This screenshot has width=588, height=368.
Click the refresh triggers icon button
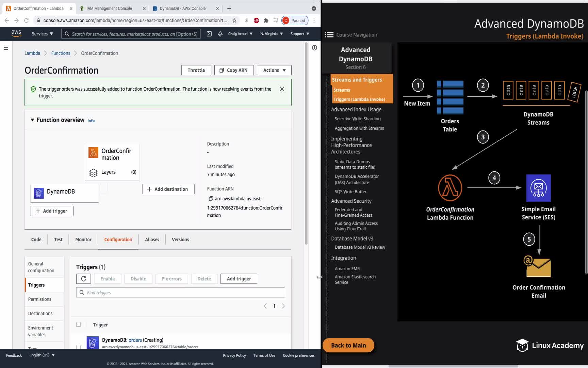point(83,279)
